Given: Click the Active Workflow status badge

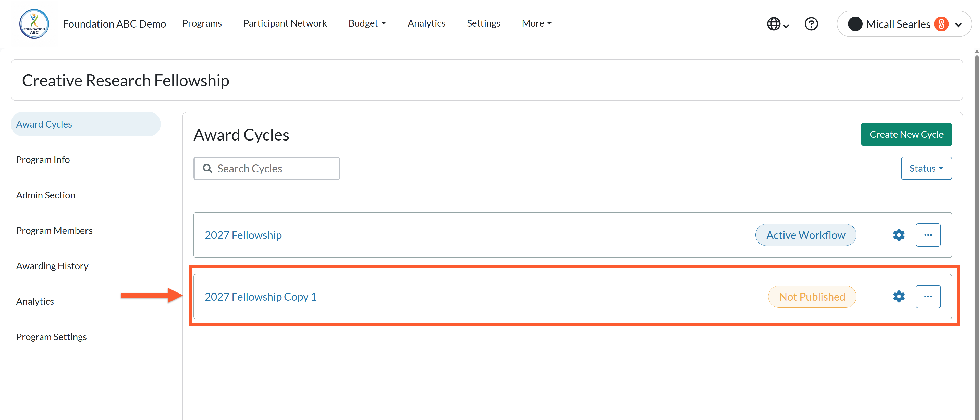Looking at the screenshot, I should coord(806,235).
